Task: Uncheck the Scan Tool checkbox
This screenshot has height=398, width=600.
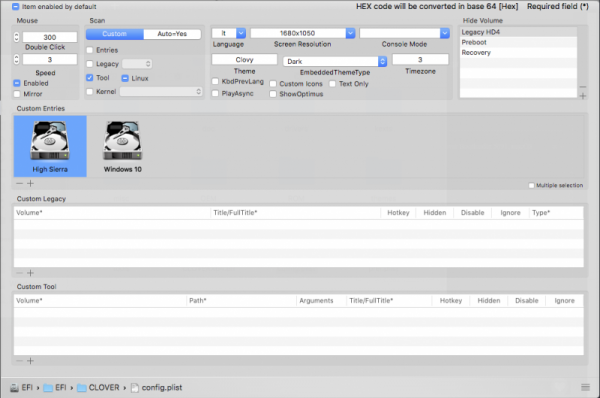Action: point(90,78)
